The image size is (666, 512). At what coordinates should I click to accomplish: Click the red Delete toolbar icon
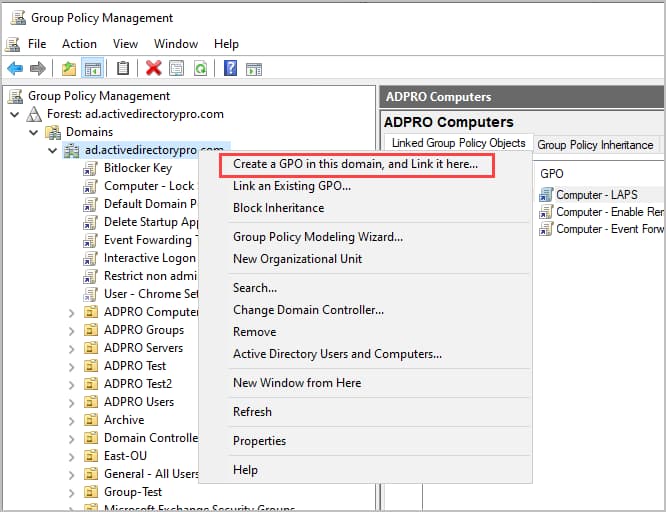pyautogui.click(x=153, y=68)
